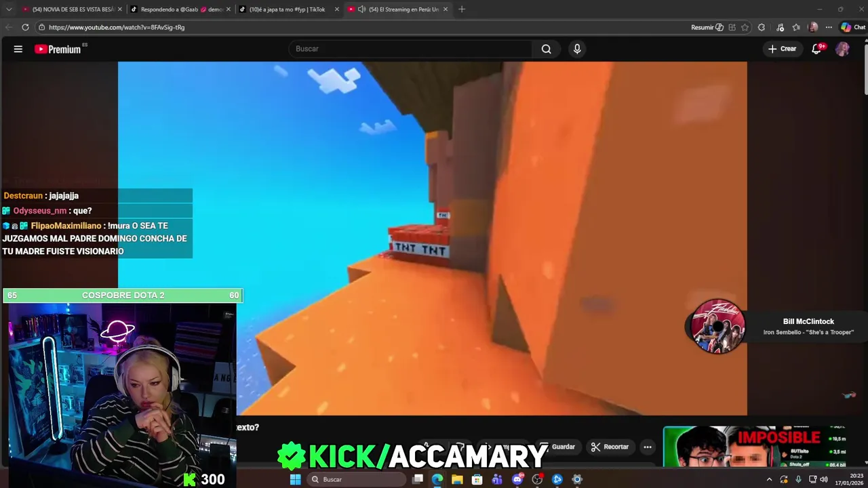Show hidden system tray icons chevron
Image resolution: width=868 pixels, height=488 pixels.
tap(769, 479)
